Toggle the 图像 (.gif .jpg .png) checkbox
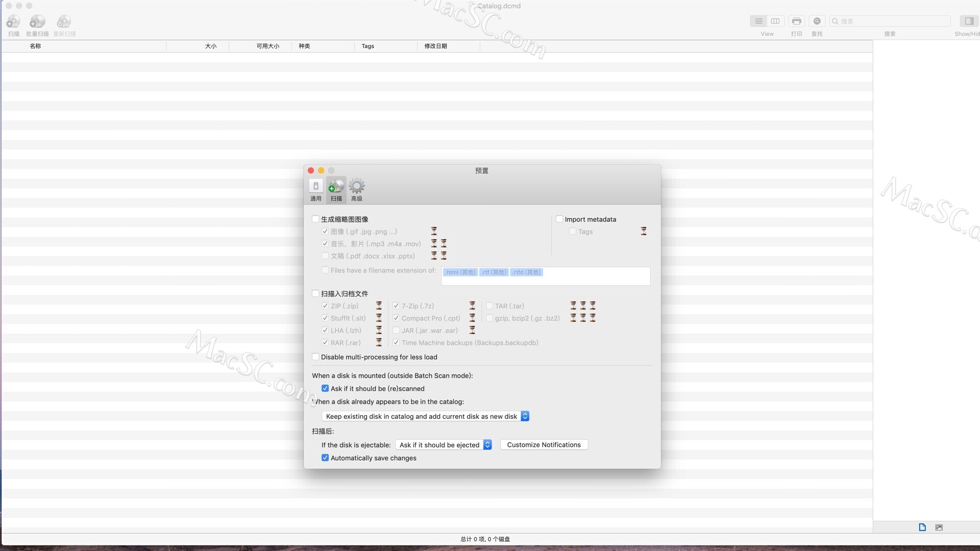Screen dimensions: 980x551 tap(325, 231)
